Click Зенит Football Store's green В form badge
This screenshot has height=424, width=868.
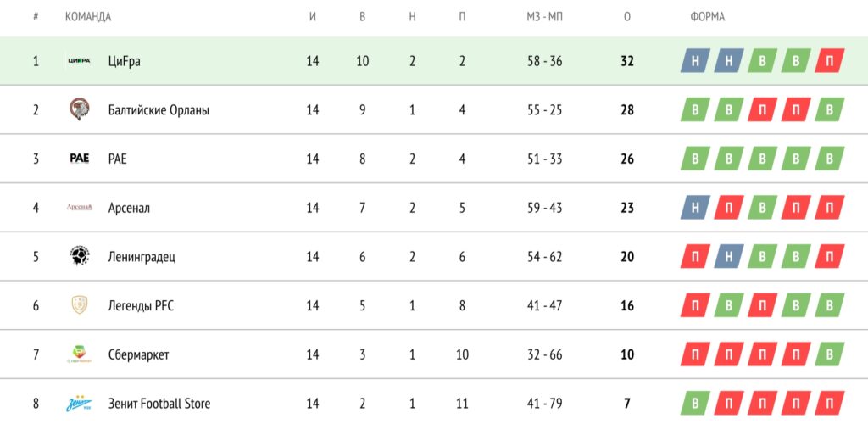pos(695,404)
